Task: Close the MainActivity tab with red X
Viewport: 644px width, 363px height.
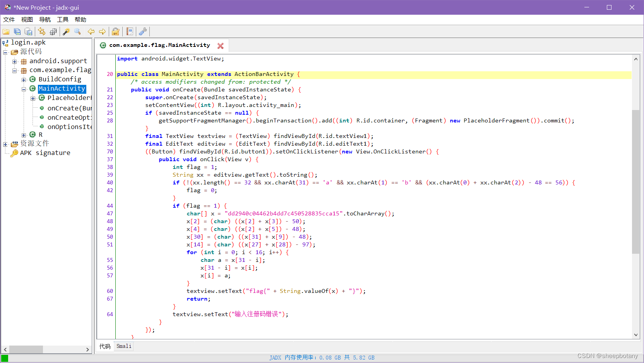Action: pyautogui.click(x=221, y=46)
